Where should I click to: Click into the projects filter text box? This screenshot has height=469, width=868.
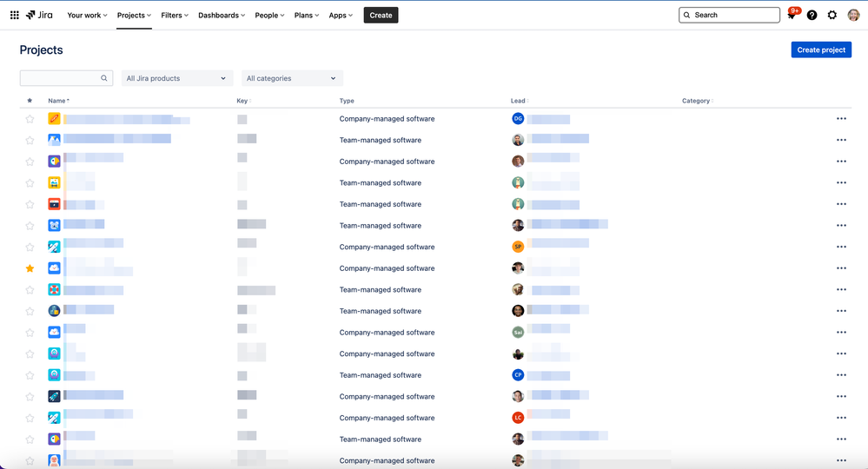(66, 78)
